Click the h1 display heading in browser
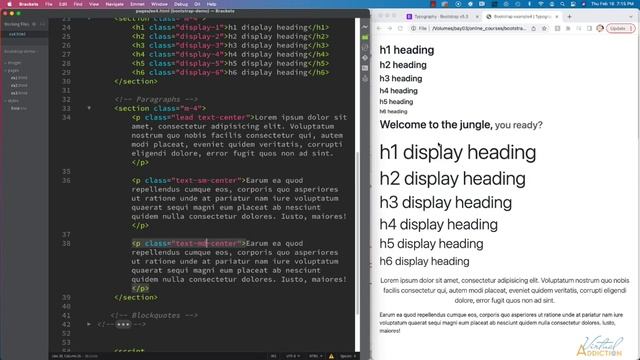The height and width of the screenshot is (360, 640). tap(458, 152)
